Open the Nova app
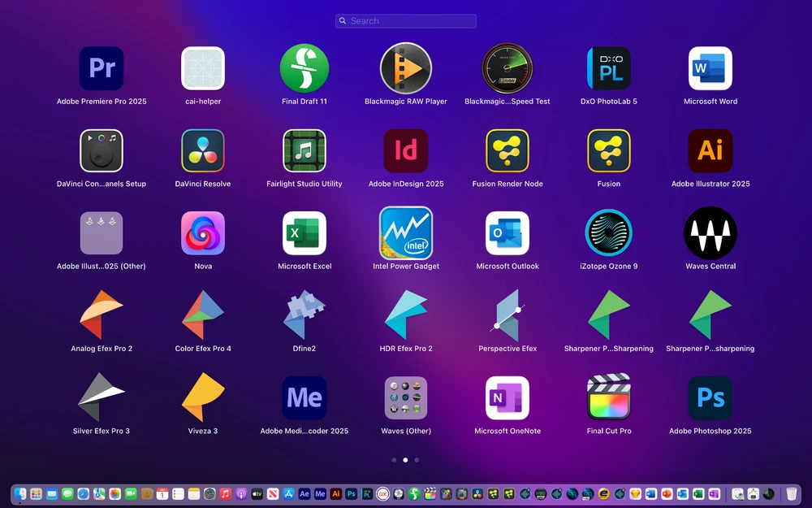The width and height of the screenshot is (812, 508). (203, 233)
